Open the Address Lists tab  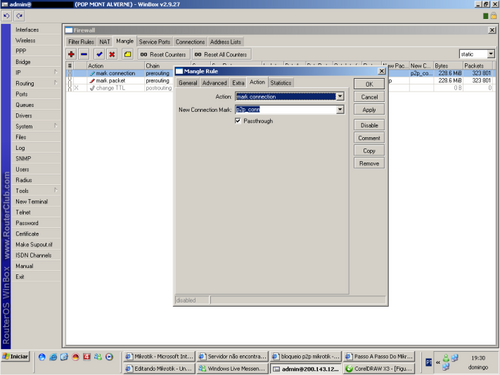pos(225,42)
